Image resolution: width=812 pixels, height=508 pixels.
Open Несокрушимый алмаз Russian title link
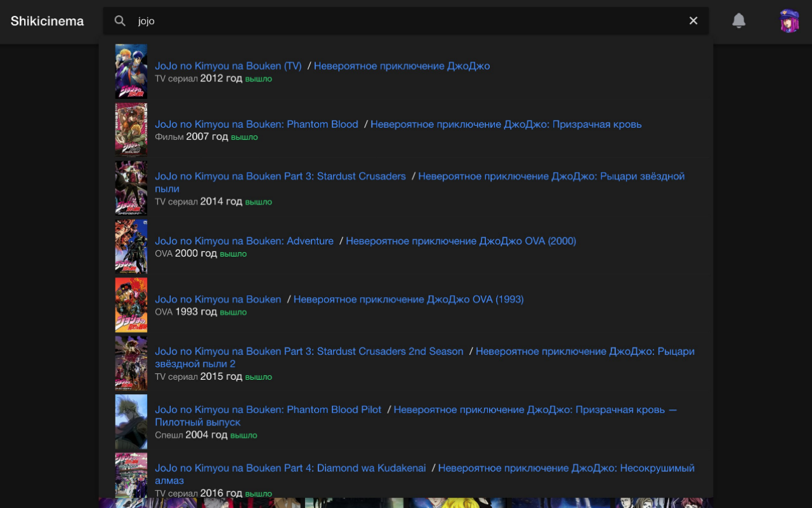(x=425, y=475)
